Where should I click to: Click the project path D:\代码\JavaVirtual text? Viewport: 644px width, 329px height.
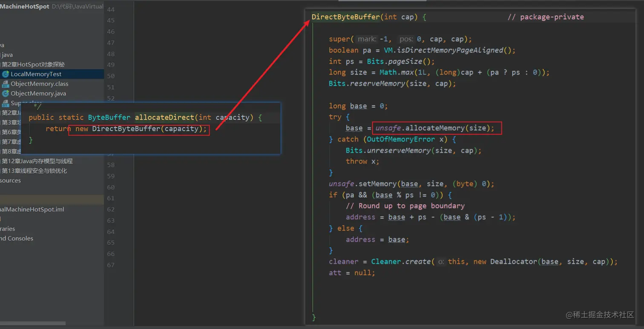[x=78, y=6]
